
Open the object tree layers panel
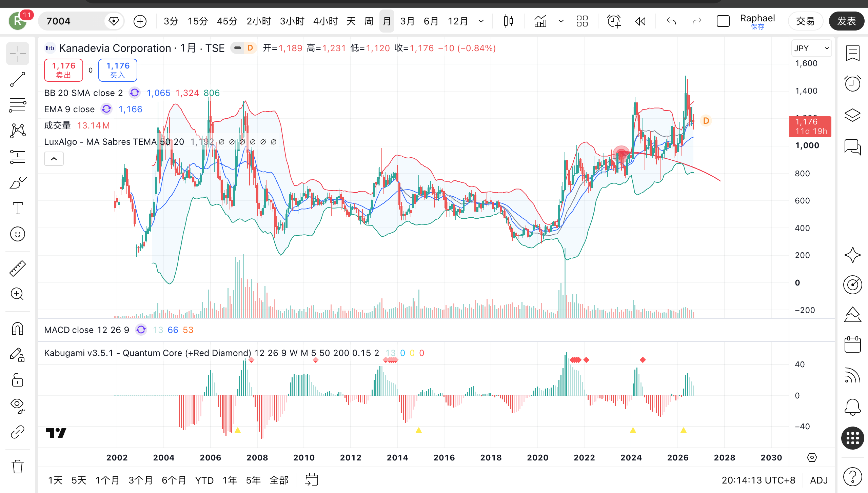[x=852, y=115]
